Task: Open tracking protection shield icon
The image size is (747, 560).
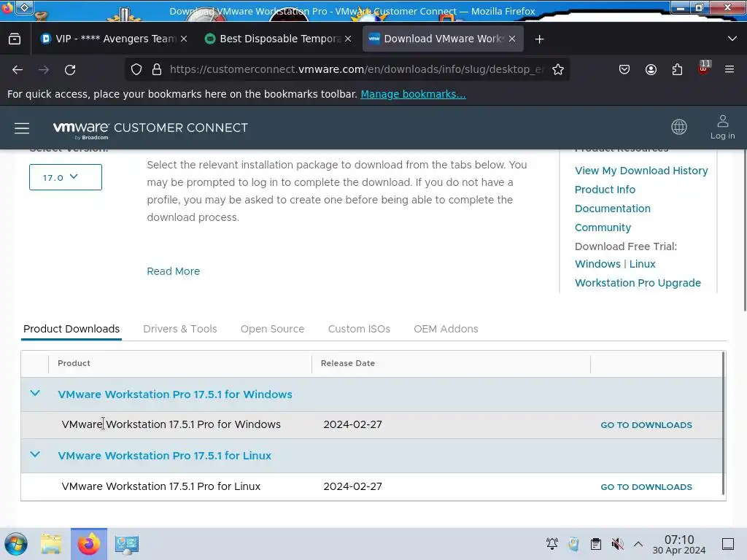Action: point(136,69)
